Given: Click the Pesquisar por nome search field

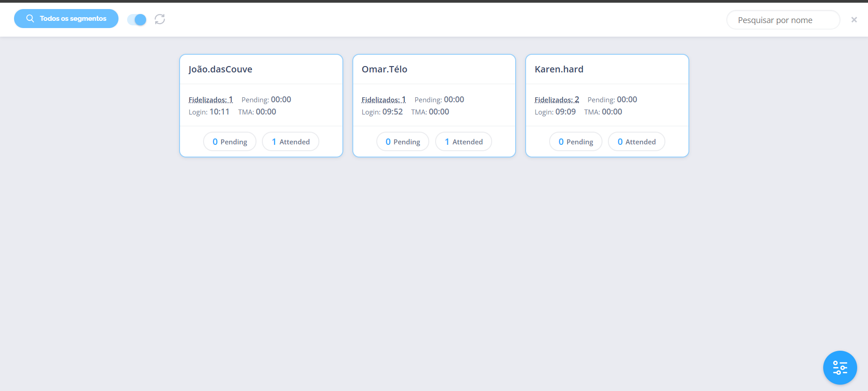Looking at the screenshot, I should click(x=783, y=20).
